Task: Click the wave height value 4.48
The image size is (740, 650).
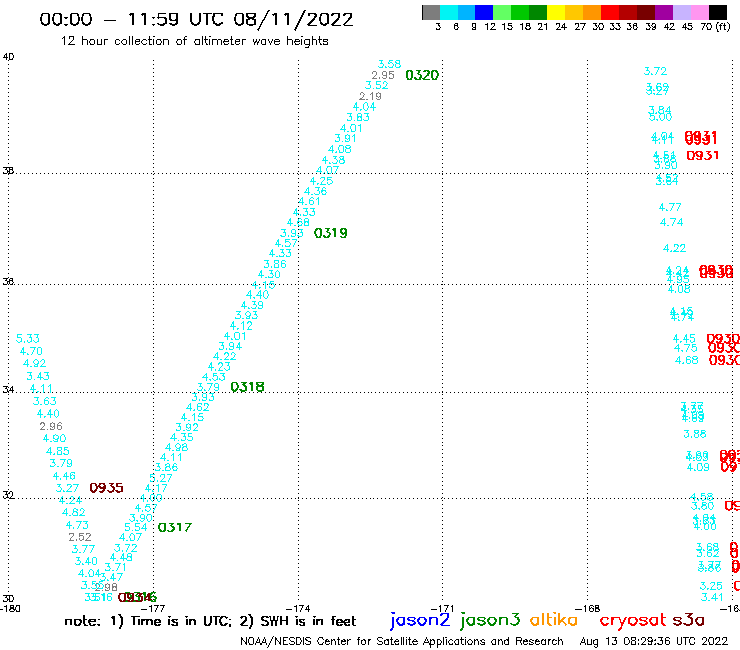Action: click(121, 557)
